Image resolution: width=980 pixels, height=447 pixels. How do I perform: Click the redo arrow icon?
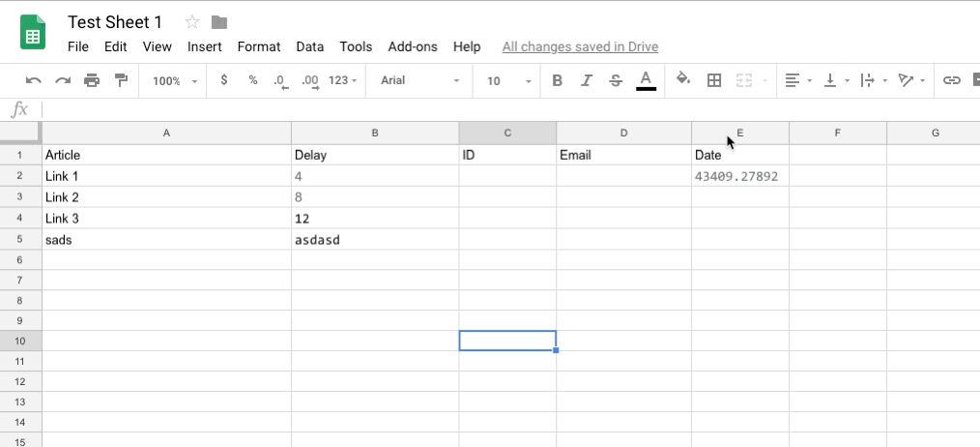point(63,80)
